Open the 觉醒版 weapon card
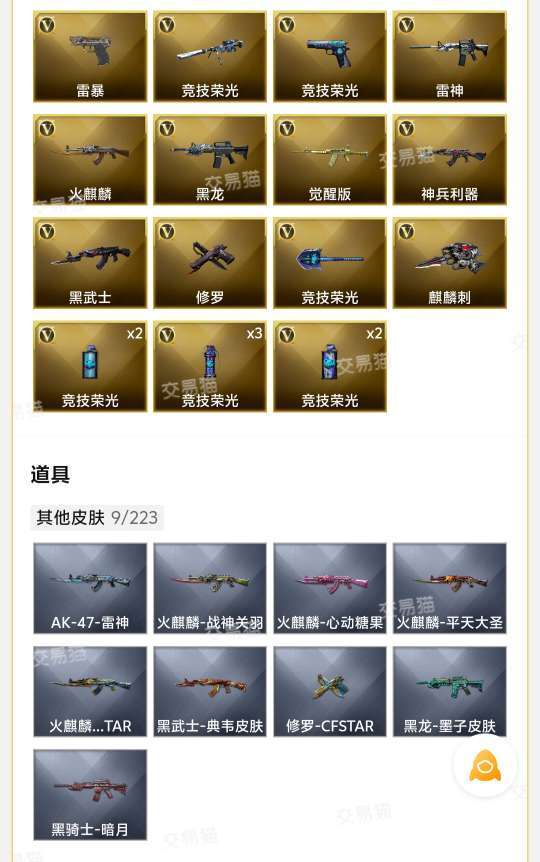This screenshot has width=540, height=862. pyautogui.click(x=330, y=160)
